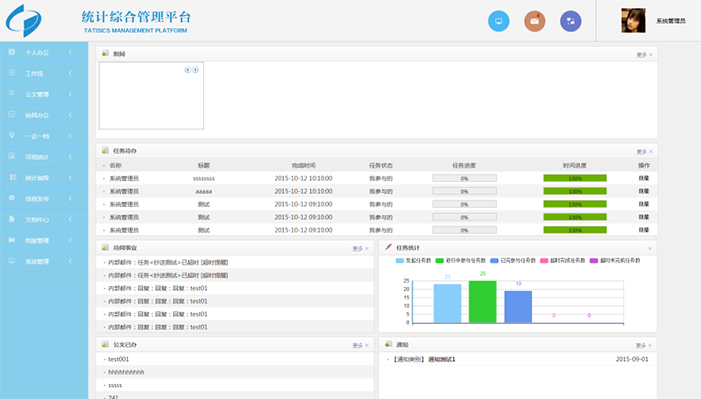701x399 pixels.
Task: Click the 工作流 list icon in sidebar
Action: [12, 72]
